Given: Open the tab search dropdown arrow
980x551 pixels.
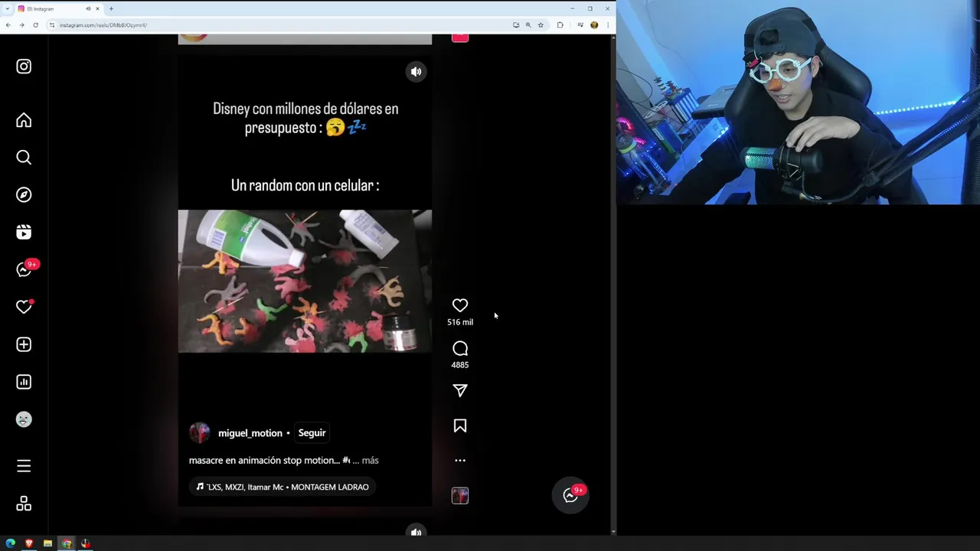Looking at the screenshot, I should tap(8, 8).
